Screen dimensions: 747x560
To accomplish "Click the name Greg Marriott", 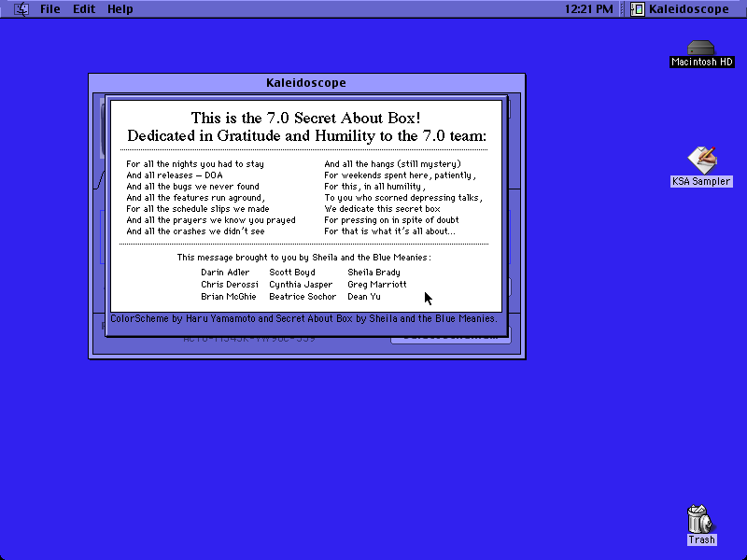I will (x=377, y=285).
